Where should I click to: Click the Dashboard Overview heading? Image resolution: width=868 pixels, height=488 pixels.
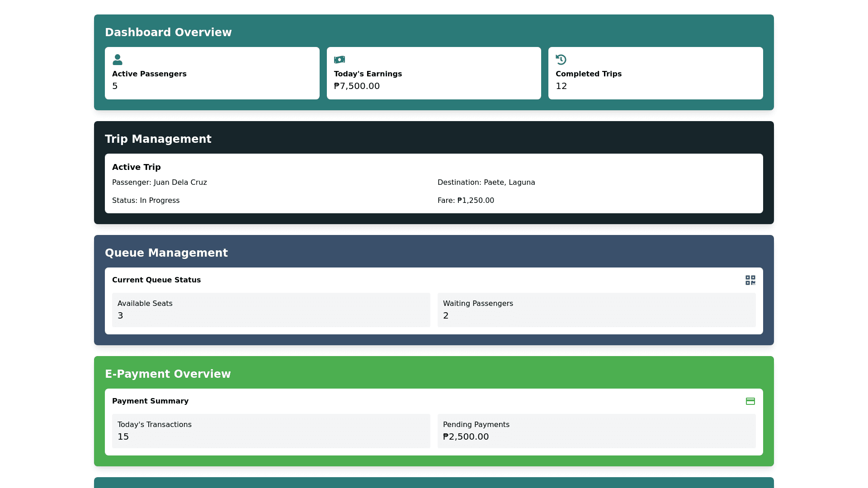pyautogui.click(x=168, y=33)
